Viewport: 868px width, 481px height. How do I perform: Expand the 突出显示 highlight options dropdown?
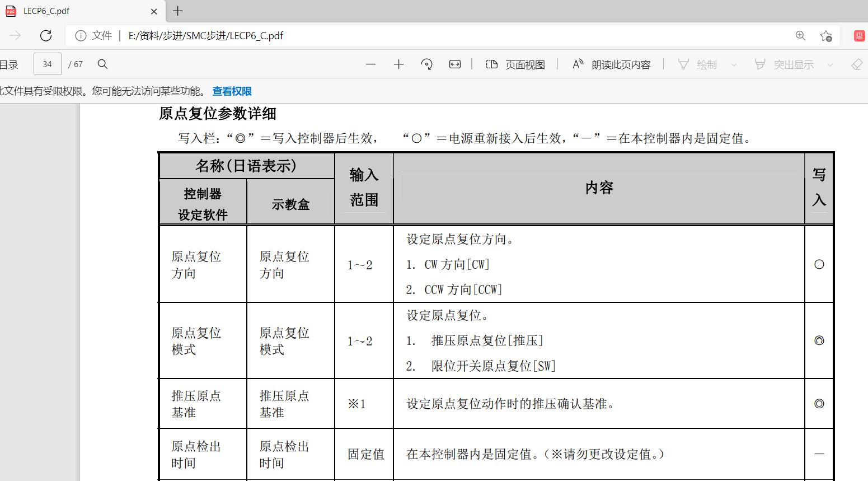tap(830, 65)
